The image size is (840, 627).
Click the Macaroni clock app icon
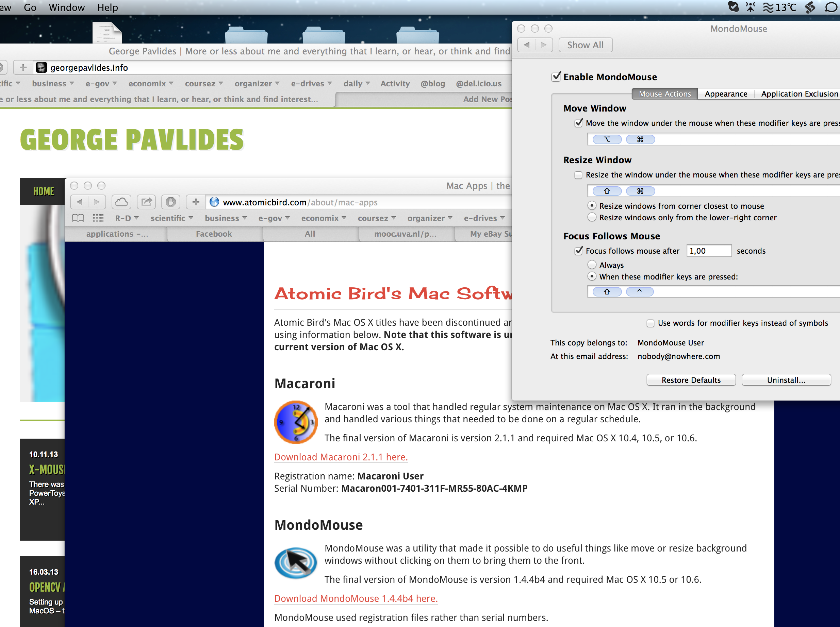point(296,422)
